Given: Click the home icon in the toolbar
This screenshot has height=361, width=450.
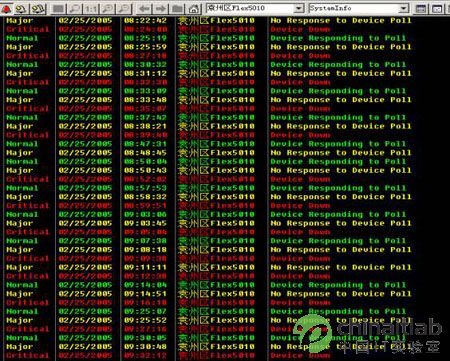Looking at the screenshot, I should pyautogui.click(x=194, y=8).
